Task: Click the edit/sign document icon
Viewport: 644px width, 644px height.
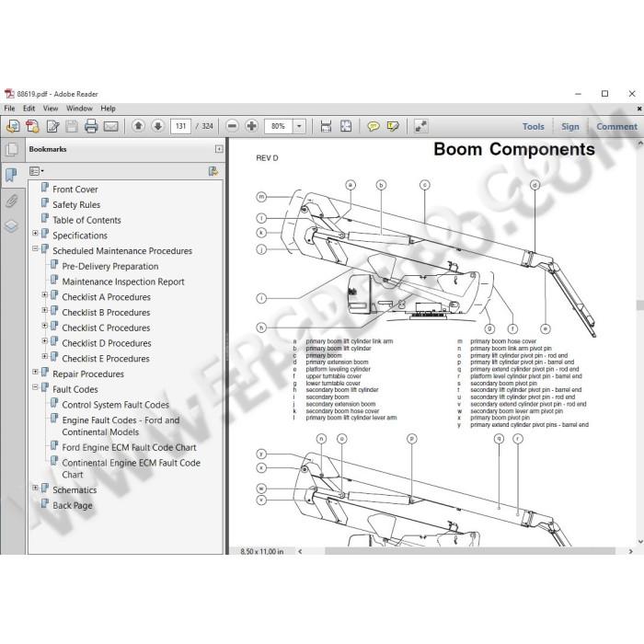Action: click(52, 126)
